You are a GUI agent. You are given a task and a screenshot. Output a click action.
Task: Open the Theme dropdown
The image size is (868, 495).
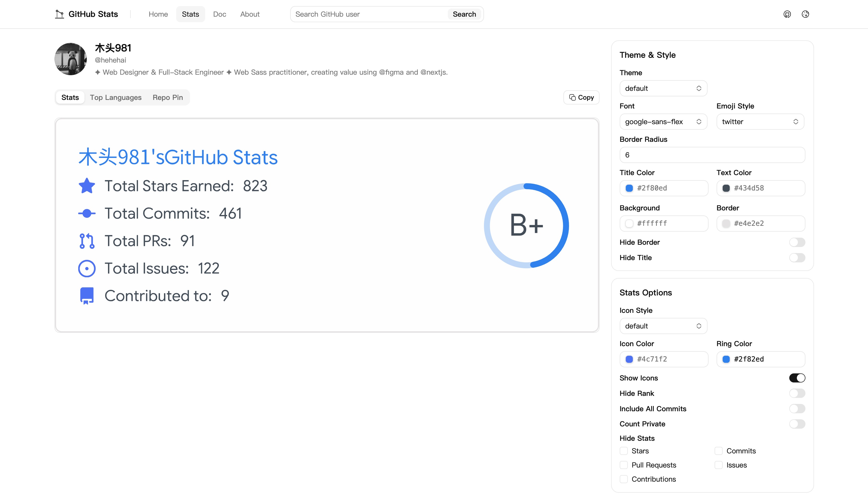[663, 88]
